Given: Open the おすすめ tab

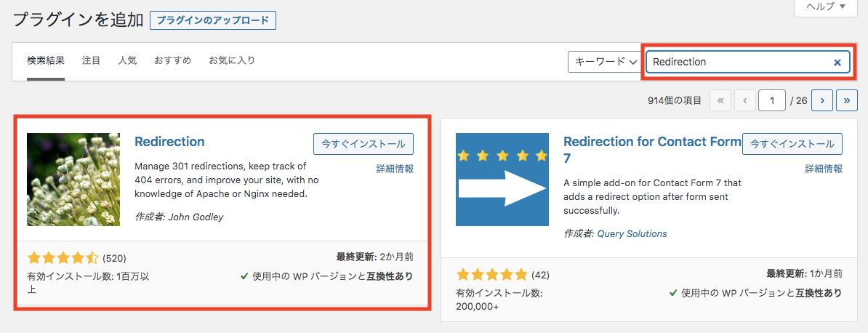Looking at the screenshot, I should 172,61.
